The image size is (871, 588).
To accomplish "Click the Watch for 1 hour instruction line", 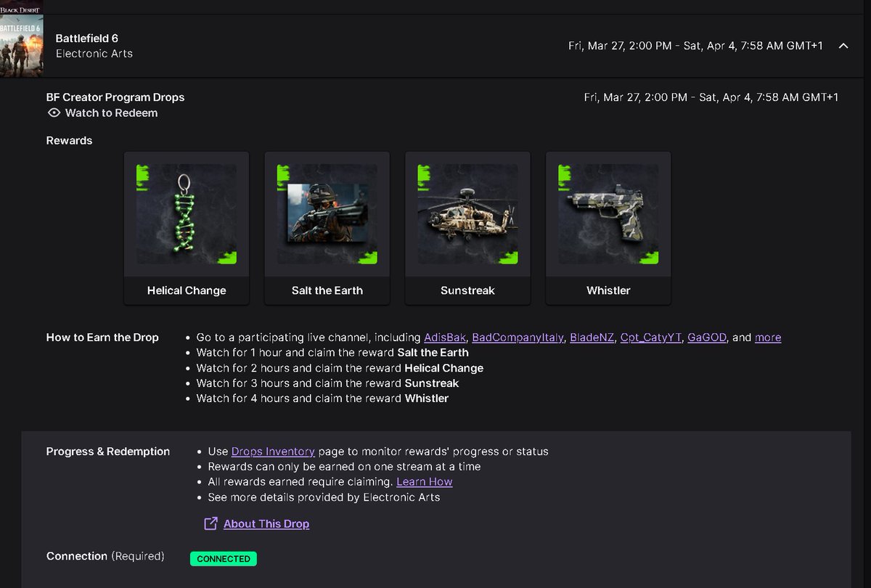I will click(332, 353).
